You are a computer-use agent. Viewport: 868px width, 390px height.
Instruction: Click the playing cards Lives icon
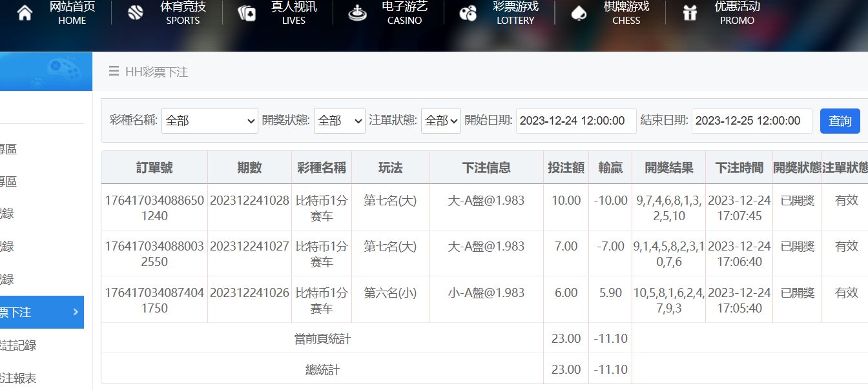[x=247, y=13]
